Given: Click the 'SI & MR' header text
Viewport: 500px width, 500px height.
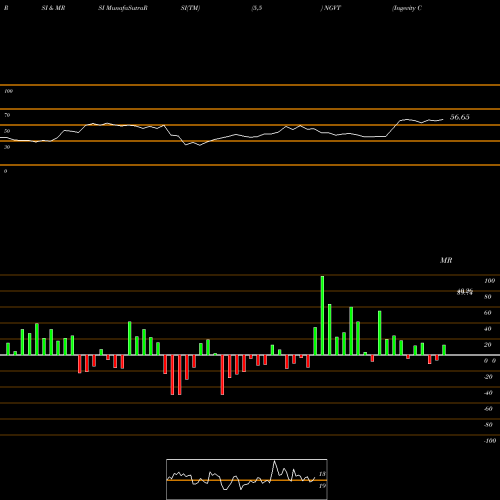Looking at the screenshot, I should pyautogui.click(x=53, y=8).
